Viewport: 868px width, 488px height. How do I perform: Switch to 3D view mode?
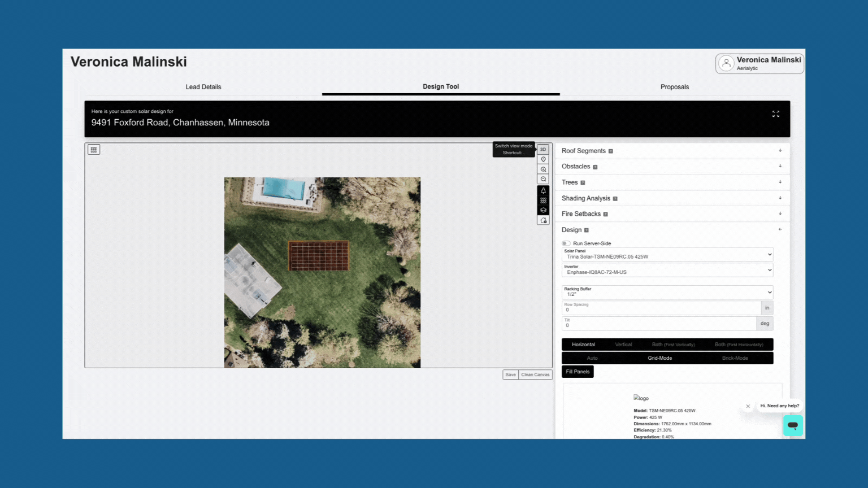click(x=543, y=150)
